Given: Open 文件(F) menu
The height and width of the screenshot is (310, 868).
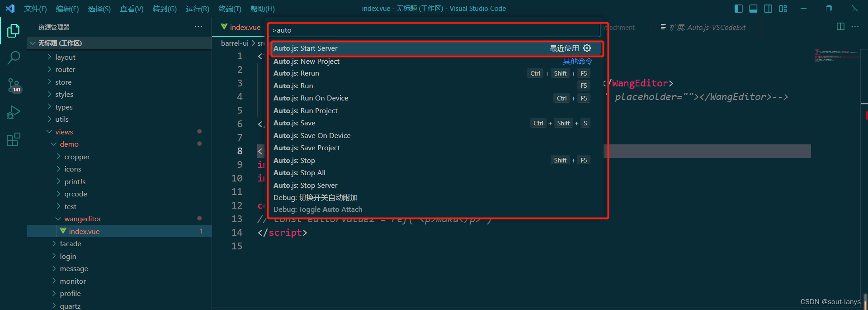Looking at the screenshot, I should click(35, 9).
